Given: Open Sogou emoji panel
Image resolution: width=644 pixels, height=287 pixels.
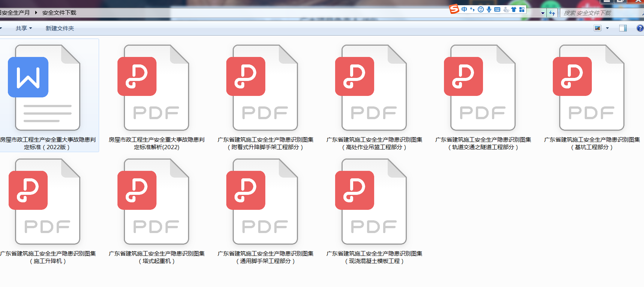Looking at the screenshot, I should 481,9.
